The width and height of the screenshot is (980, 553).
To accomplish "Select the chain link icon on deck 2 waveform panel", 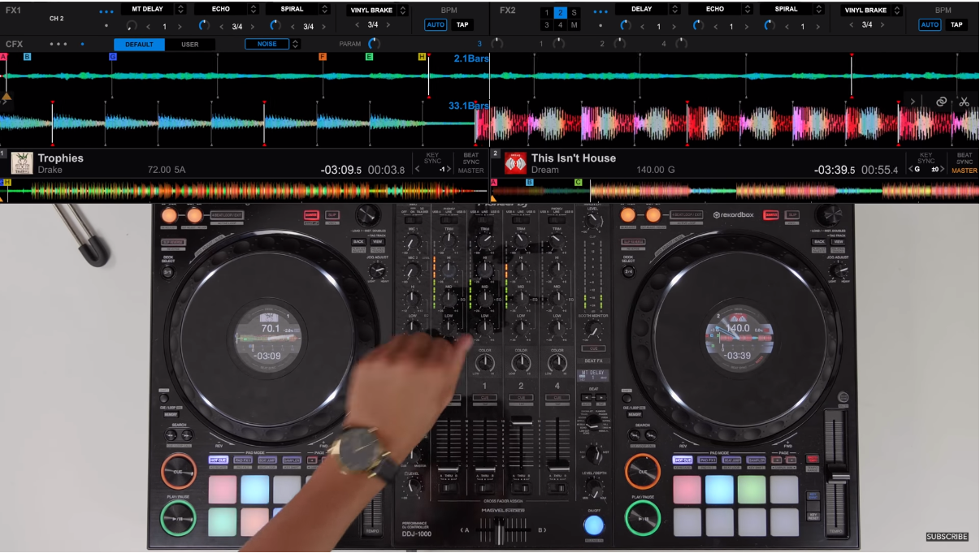I will point(941,102).
